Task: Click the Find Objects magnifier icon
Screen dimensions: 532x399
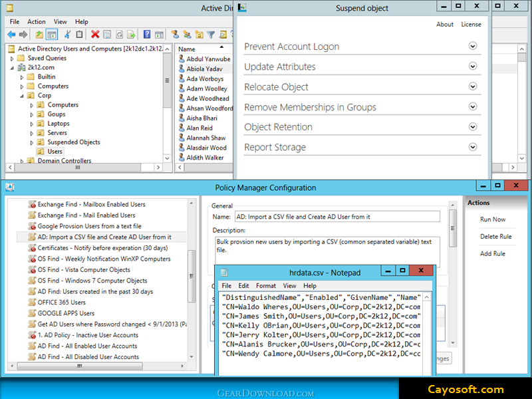Action: pos(223,35)
